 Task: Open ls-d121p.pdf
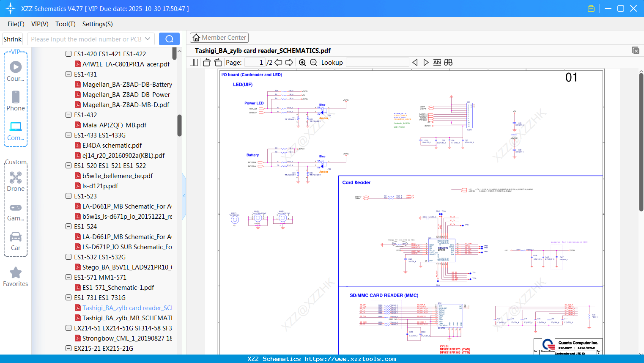[100, 186]
